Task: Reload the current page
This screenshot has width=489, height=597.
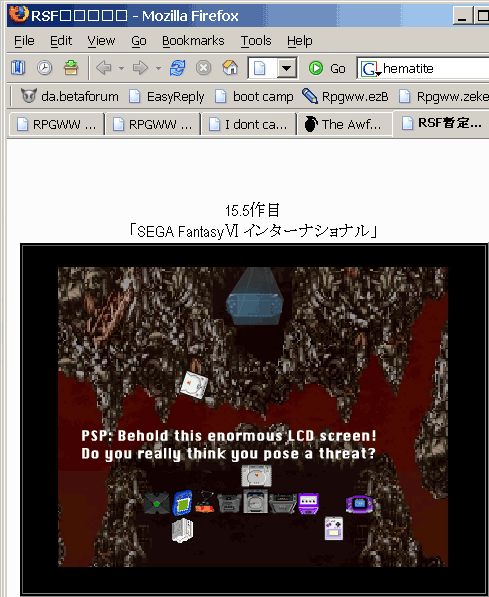Action: point(177,68)
